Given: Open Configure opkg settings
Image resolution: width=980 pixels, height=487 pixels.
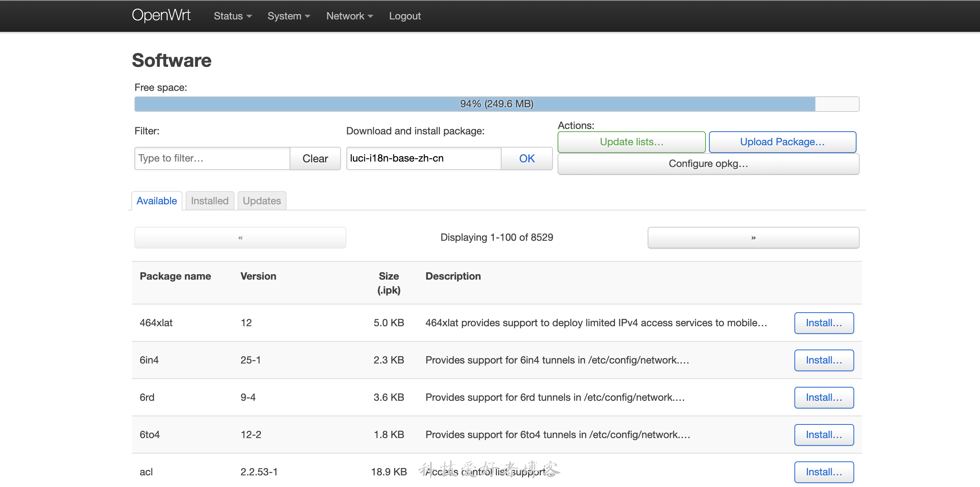Looking at the screenshot, I should [x=708, y=164].
